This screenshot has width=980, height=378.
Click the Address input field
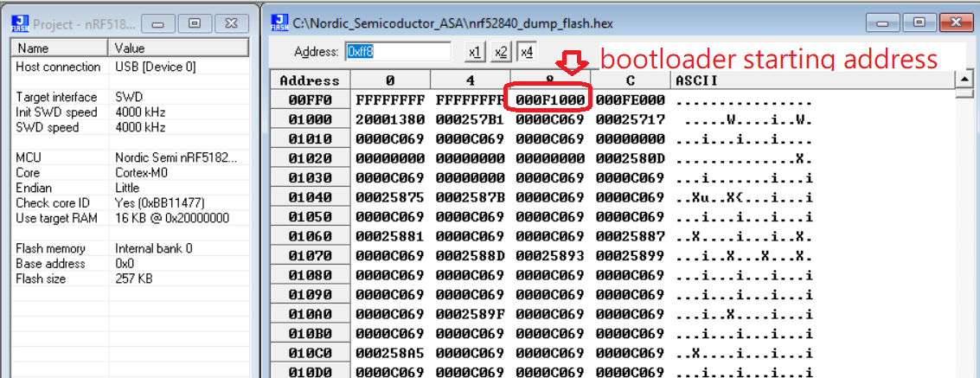pyautogui.click(x=398, y=52)
